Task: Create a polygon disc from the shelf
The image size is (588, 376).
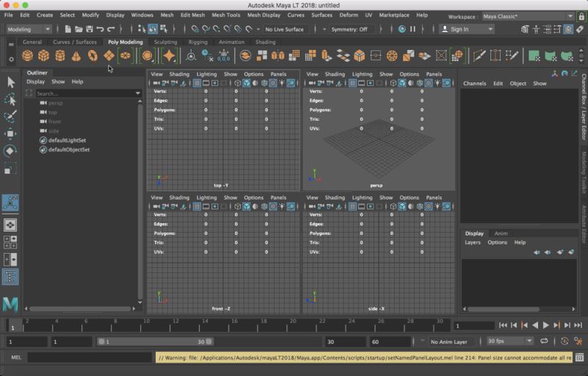Action: (125, 56)
